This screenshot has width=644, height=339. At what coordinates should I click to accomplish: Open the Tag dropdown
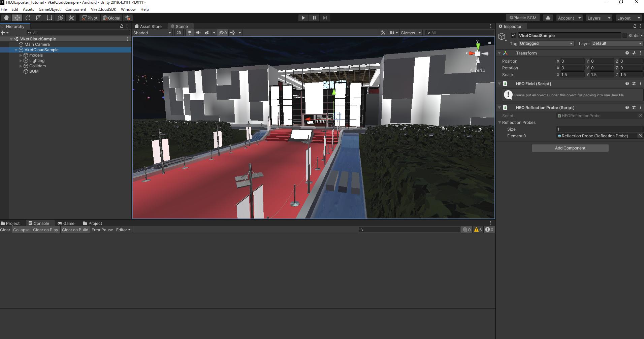546,43
